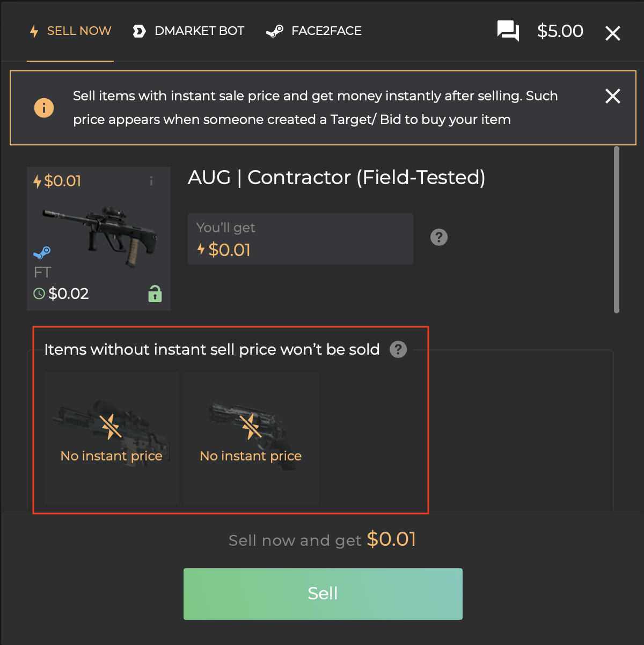Switch to the DMARKET BOT tab
This screenshot has width=644, height=645.
pos(188,31)
